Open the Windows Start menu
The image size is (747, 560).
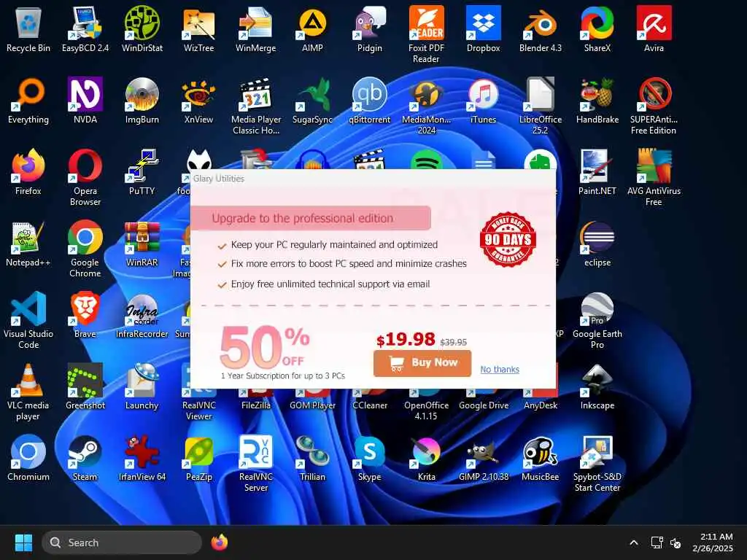click(23, 542)
